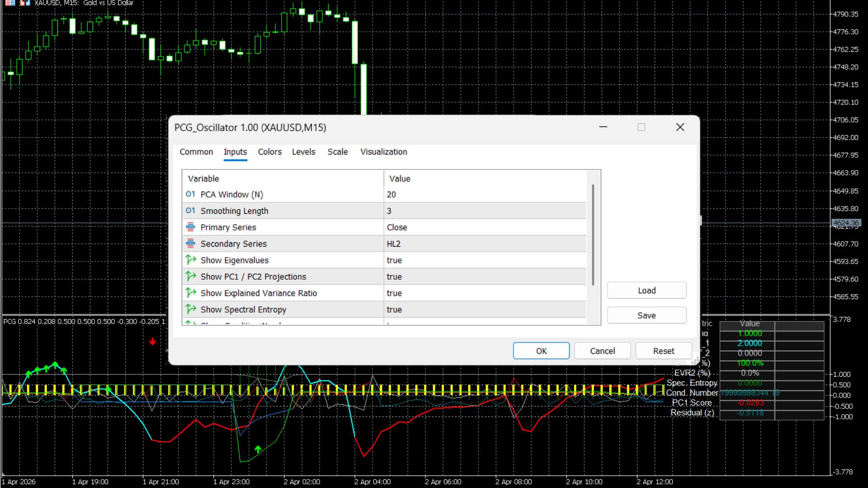This screenshot has height=488, width=868.
Task: Toggle Show PC1 / PC2 Projections off
Action: pyautogui.click(x=452, y=277)
